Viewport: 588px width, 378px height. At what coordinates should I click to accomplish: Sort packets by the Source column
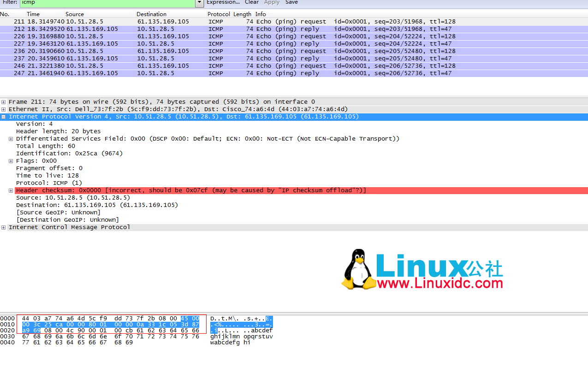click(74, 14)
